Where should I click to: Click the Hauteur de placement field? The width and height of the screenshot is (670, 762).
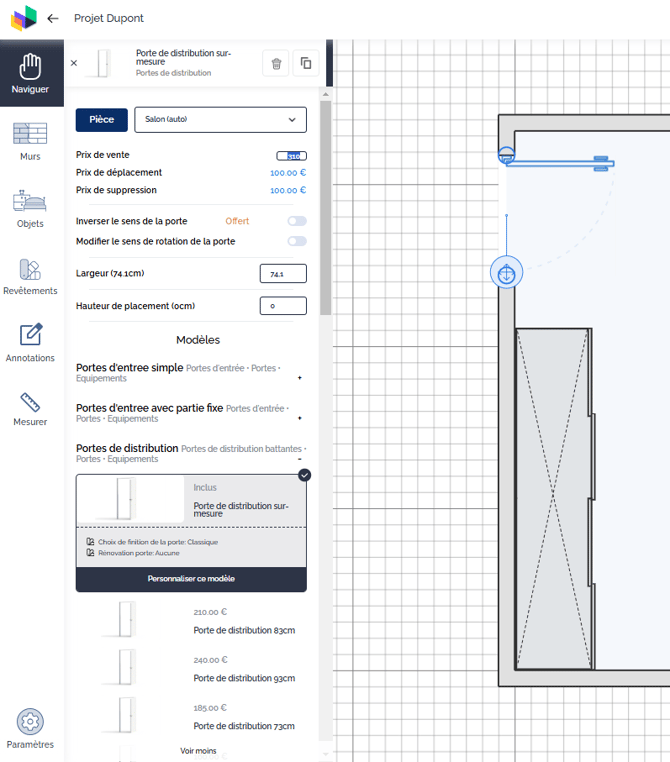click(283, 306)
